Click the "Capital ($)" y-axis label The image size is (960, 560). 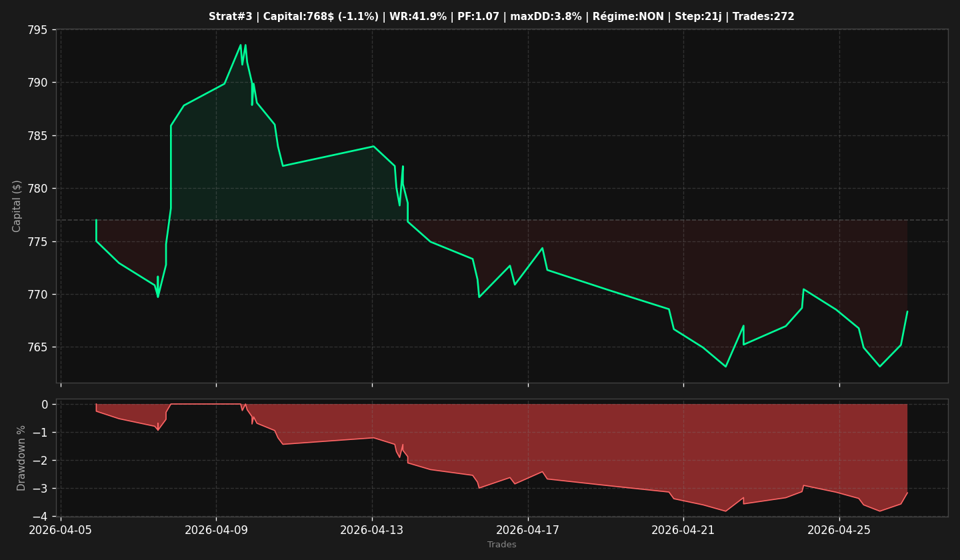click(x=17, y=206)
